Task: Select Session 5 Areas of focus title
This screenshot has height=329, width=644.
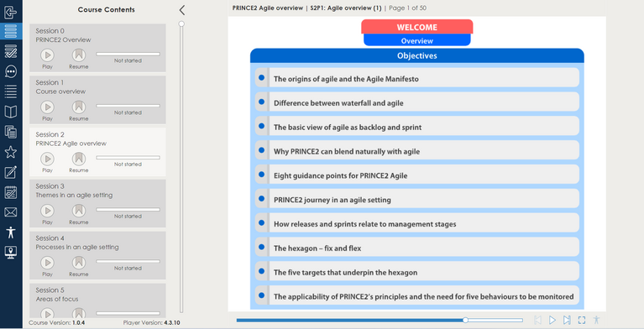Action: (57, 299)
